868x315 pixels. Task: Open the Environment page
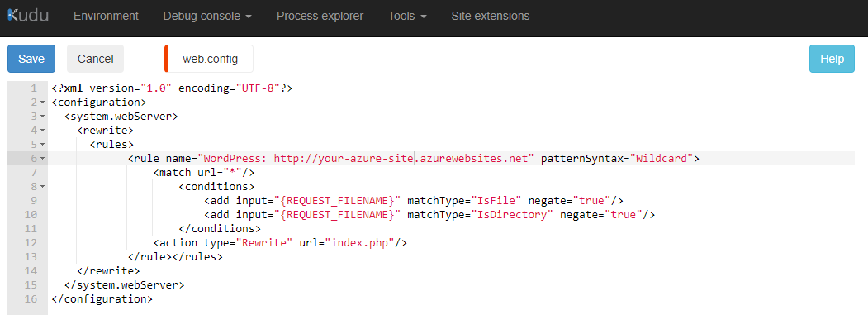[107, 16]
